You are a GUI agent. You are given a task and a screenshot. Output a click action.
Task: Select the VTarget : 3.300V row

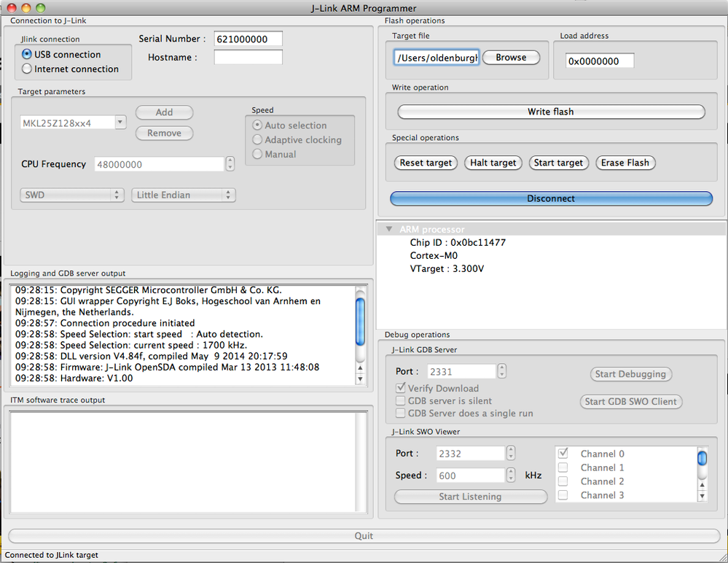(x=447, y=268)
